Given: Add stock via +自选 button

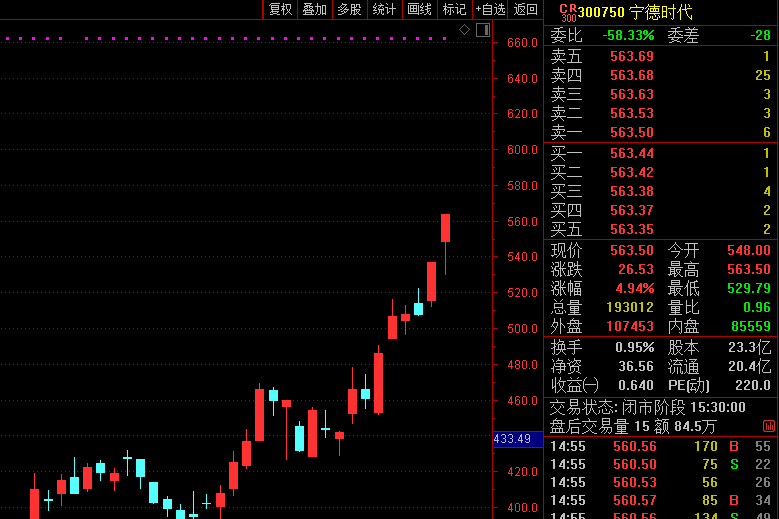Looking at the screenshot, I should click(490, 10).
